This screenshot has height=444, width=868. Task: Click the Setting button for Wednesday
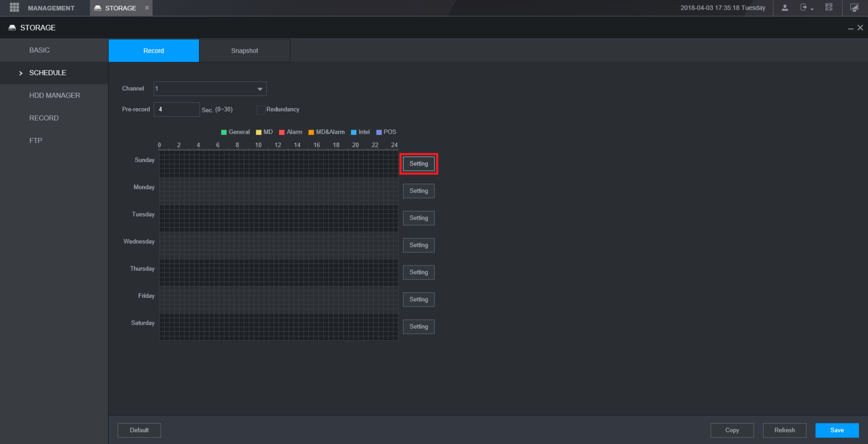[419, 245]
